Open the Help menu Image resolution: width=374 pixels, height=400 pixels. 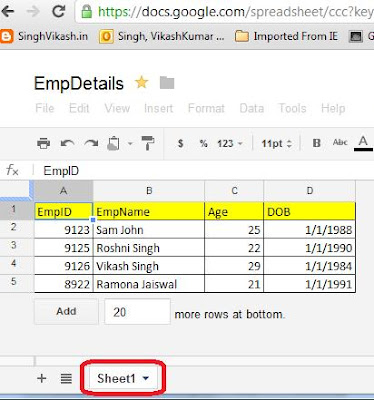click(333, 108)
